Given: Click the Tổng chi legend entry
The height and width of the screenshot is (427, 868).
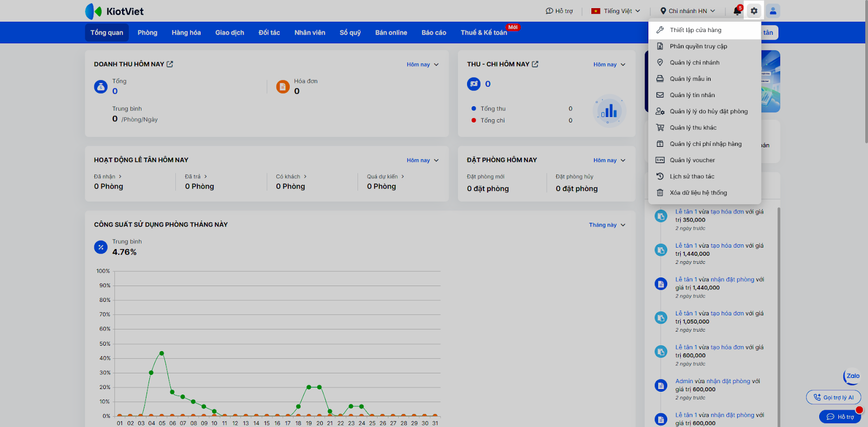Looking at the screenshot, I should click(x=488, y=120).
